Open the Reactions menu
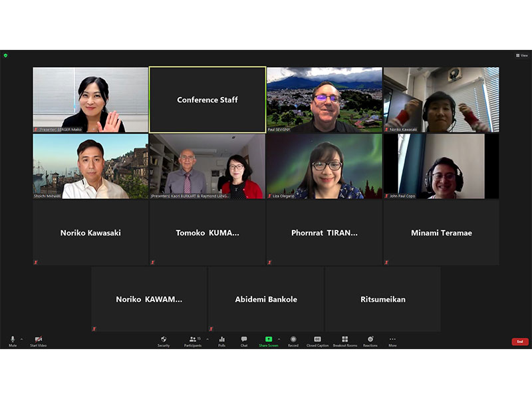532x399 pixels. tap(370, 340)
